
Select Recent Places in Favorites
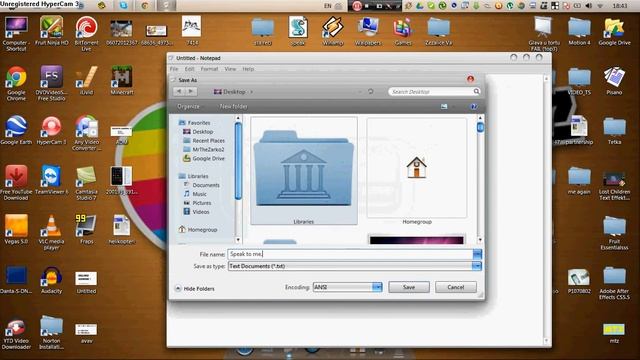(x=204, y=140)
